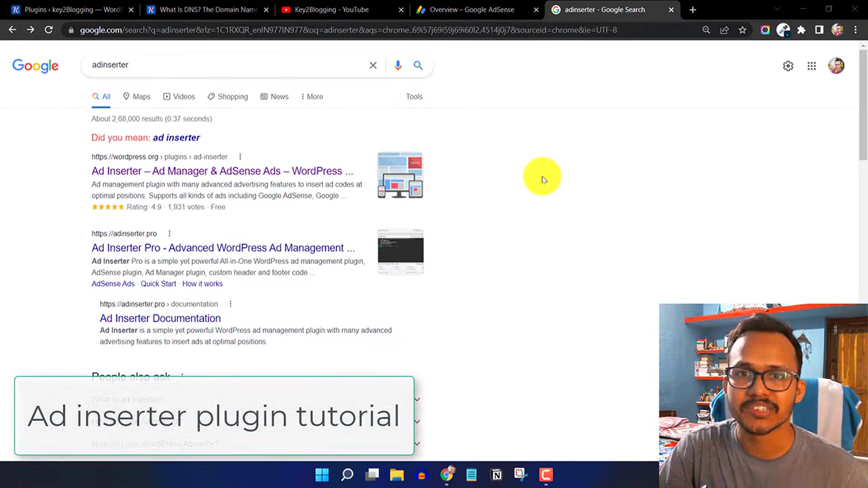The width and height of the screenshot is (868, 488).
Task: Select the News results filter
Action: click(x=274, y=97)
